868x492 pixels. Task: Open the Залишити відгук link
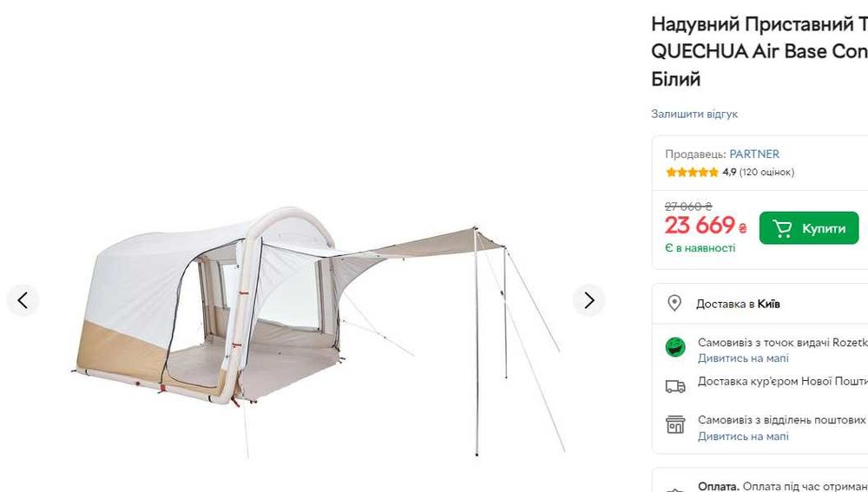[694, 114]
